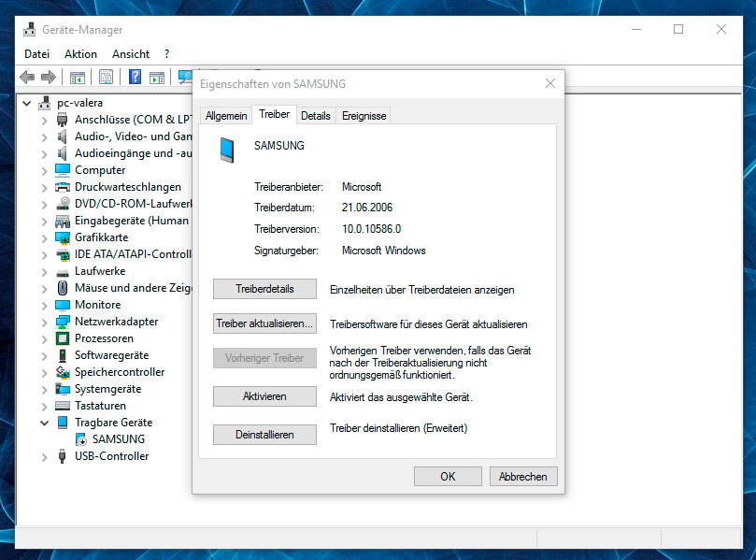Select the Treiber tab
This screenshot has width=756, height=560.
(x=275, y=114)
